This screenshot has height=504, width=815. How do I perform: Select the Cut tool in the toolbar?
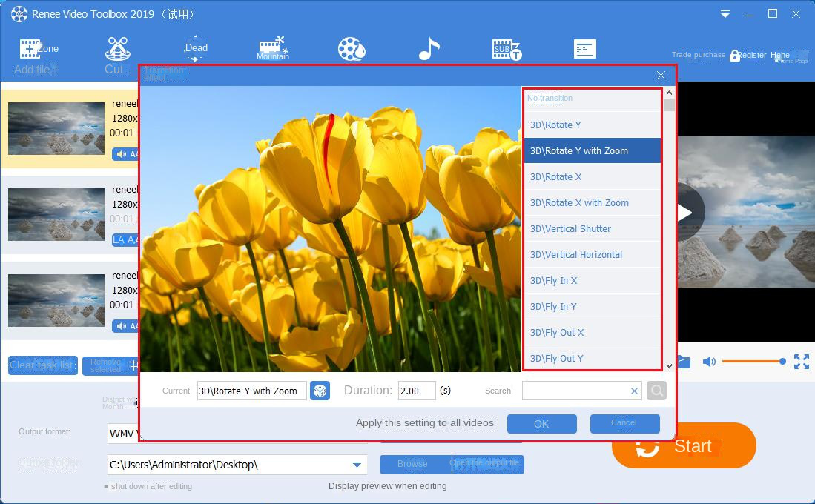coord(116,49)
